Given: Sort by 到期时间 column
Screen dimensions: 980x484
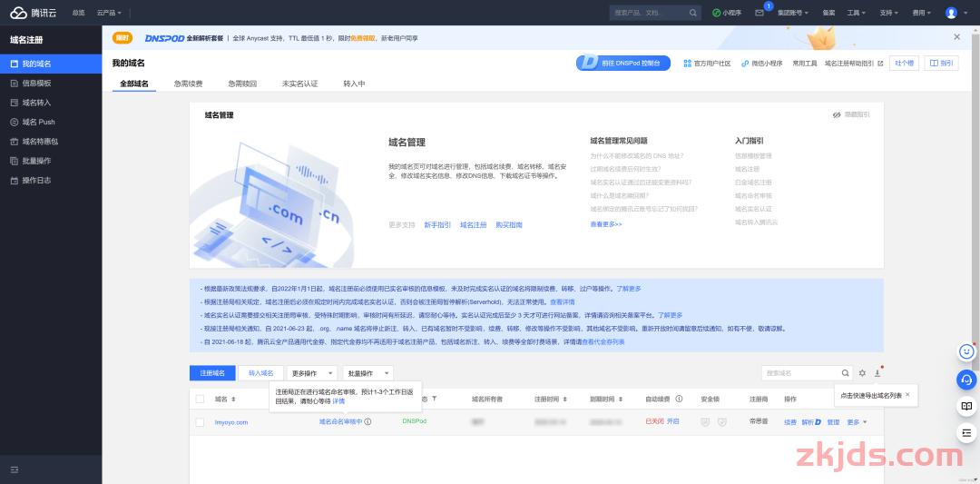Looking at the screenshot, I should click(x=620, y=399).
